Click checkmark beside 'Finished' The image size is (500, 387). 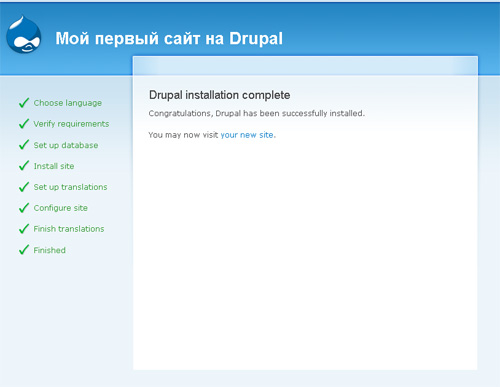coord(24,250)
